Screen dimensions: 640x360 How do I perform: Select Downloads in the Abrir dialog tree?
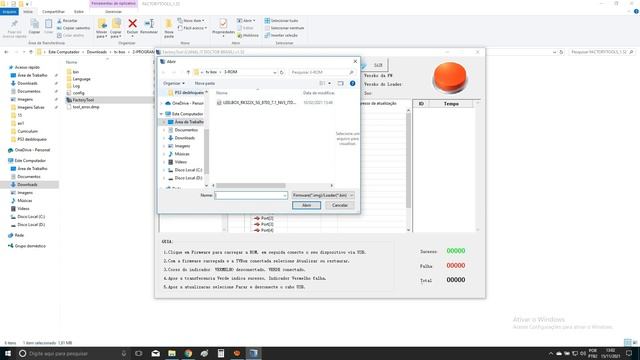tap(184, 138)
